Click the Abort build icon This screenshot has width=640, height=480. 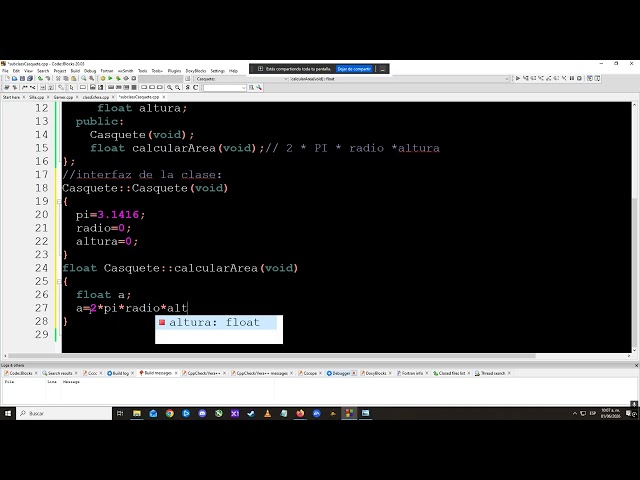click(x=133, y=78)
